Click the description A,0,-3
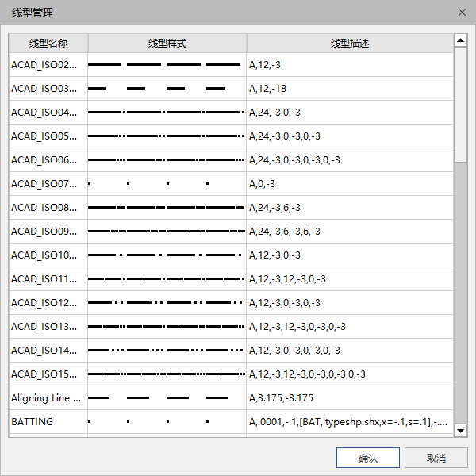 point(262,184)
